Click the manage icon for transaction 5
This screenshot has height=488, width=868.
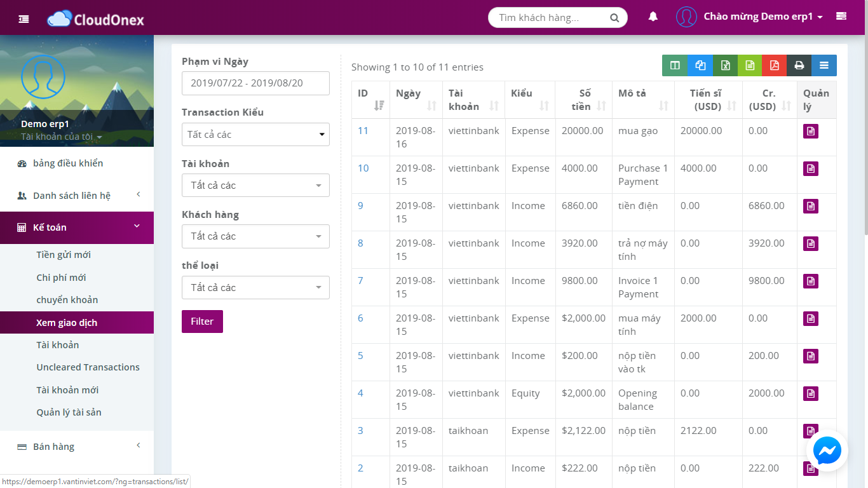pyautogui.click(x=811, y=356)
